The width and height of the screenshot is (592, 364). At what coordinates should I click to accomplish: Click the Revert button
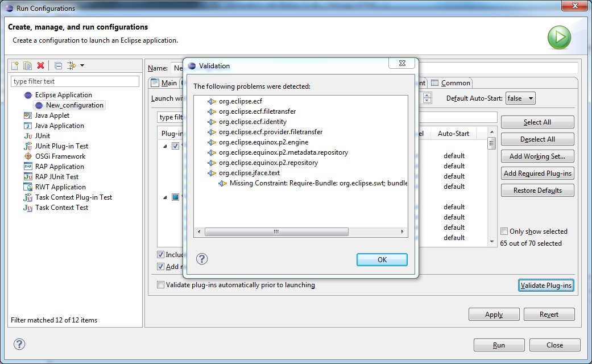click(x=549, y=315)
